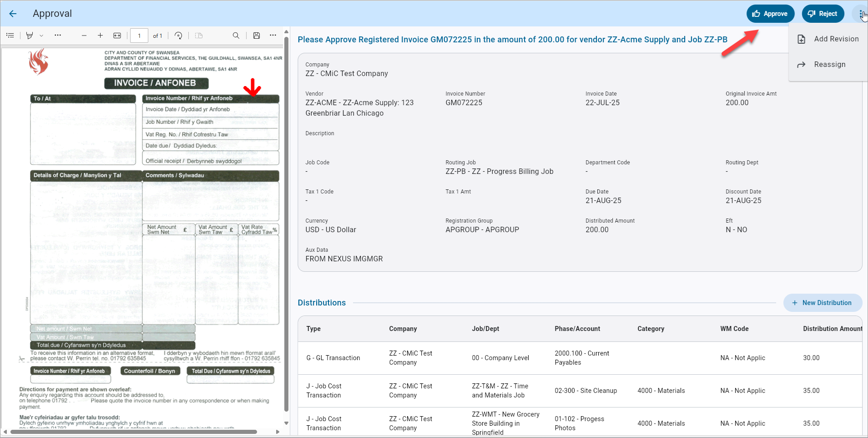Select the PDF highlight tool
The width and height of the screenshot is (868, 438).
tap(30, 36)
